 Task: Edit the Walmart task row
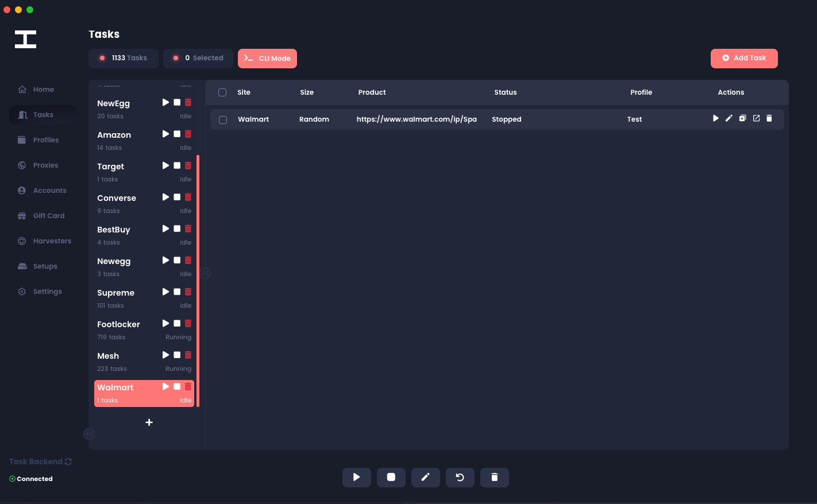point(729,118)
